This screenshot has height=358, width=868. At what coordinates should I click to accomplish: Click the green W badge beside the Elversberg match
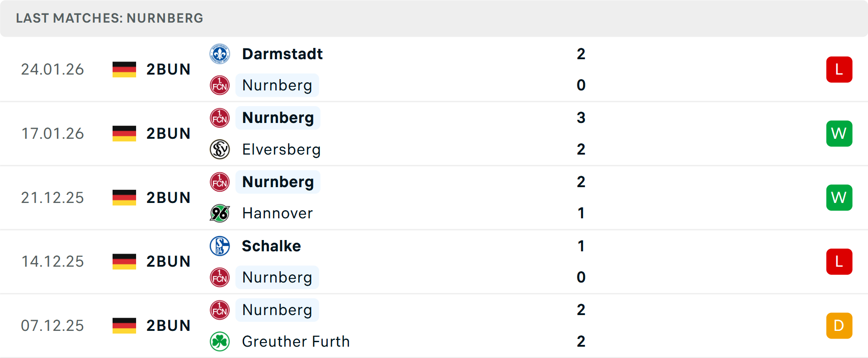839,133
